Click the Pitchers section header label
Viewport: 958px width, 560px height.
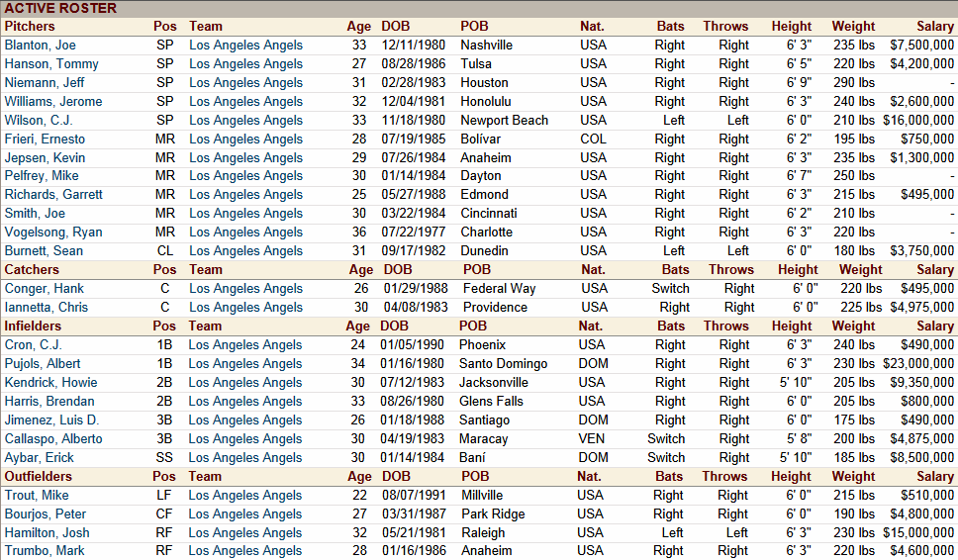(x=30, y=26)
